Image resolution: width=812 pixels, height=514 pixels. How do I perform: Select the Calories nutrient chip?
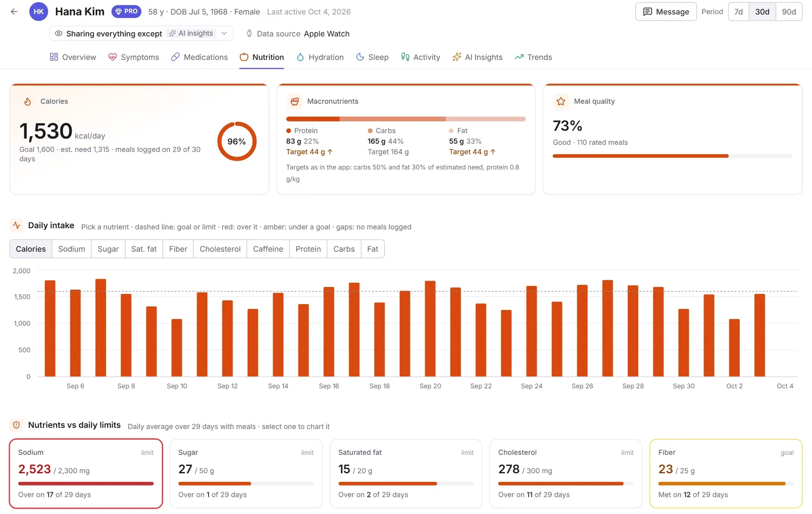31,249
